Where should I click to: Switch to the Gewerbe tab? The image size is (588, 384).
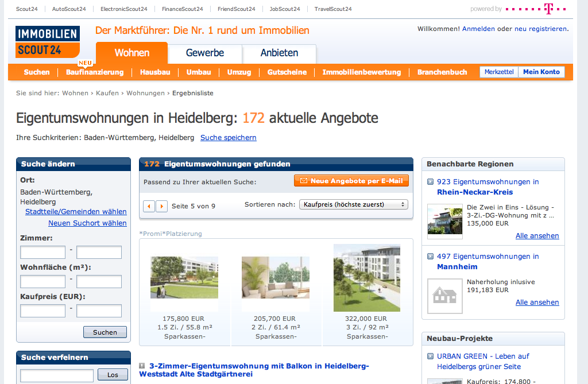pyautogui.click(x=205, y=53)
